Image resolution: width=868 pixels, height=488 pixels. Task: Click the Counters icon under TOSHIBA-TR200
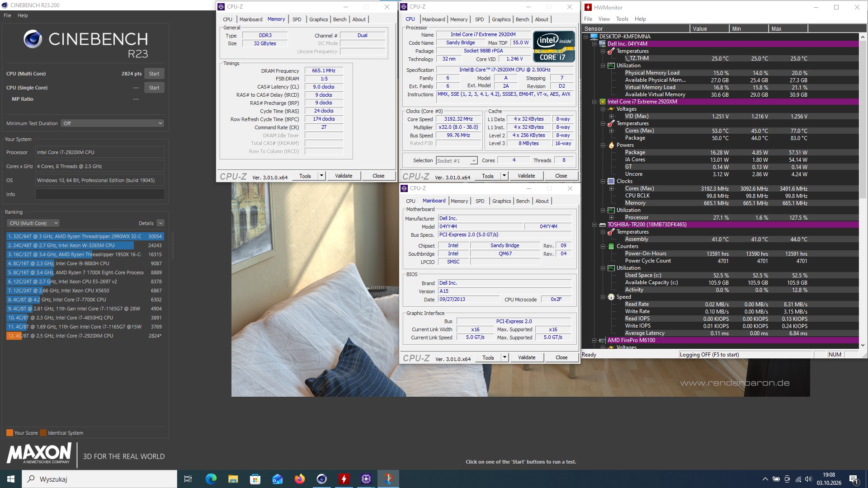[611, 246]
